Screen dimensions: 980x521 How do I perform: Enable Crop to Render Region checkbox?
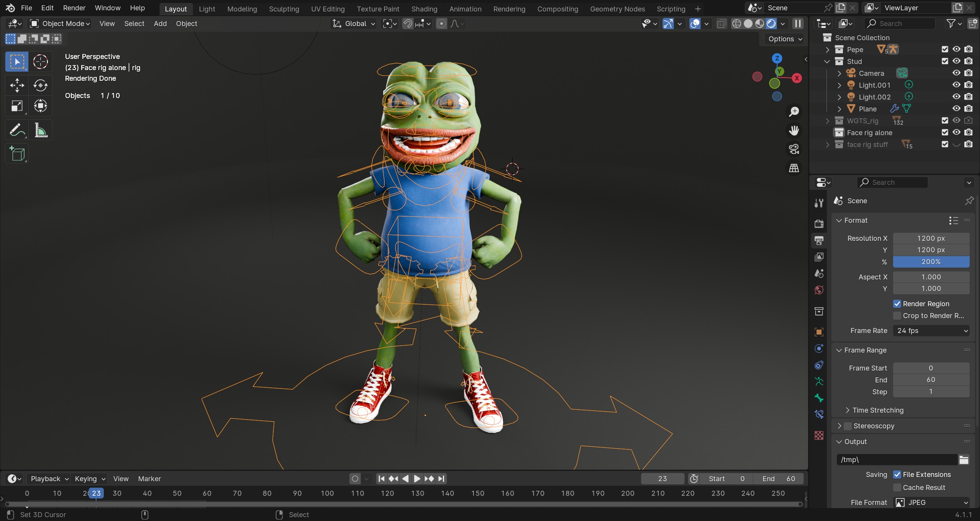point(897,316)
